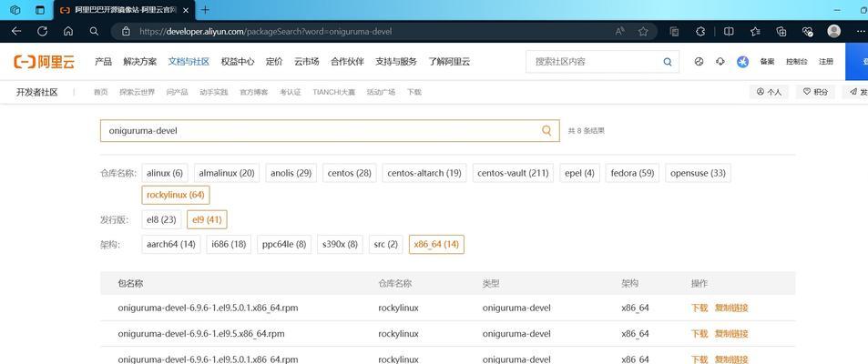Open the browser profile avatar
This screenshot has width=868, height=364.
tap(833, 31)
